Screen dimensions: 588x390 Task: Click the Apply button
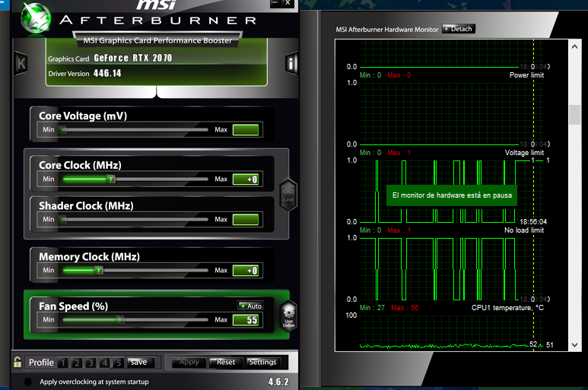pyautogui.click(x=189, y=363)
